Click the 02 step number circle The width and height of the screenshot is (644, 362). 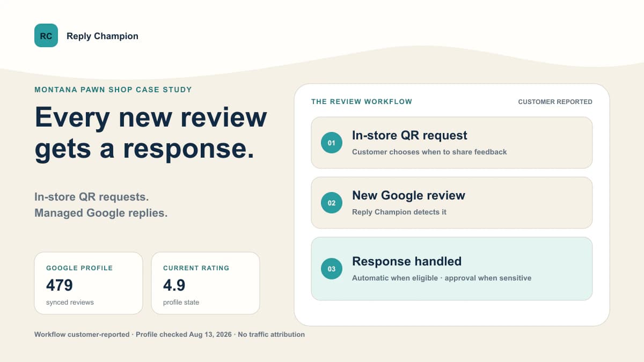[x=332, y=203]
